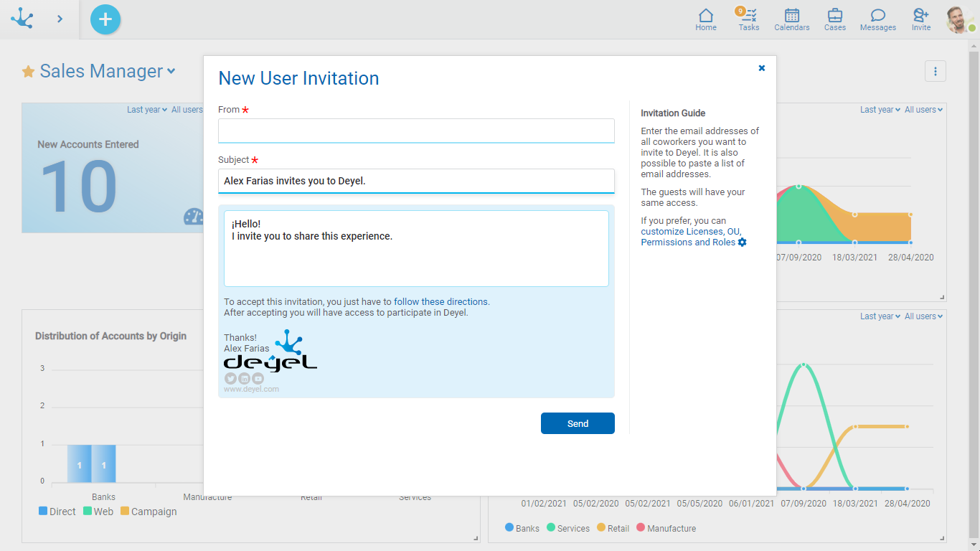Open user profile avatar menu

pos(958,20)
